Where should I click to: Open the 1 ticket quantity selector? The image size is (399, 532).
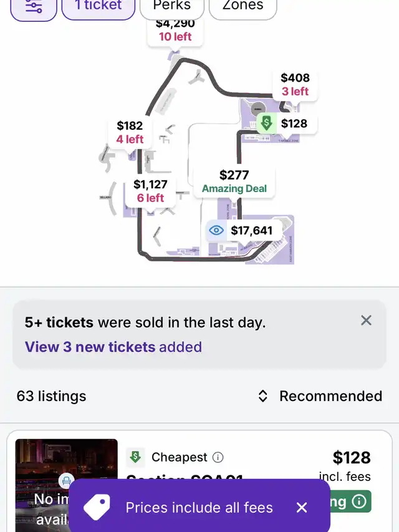click(99, 7)
